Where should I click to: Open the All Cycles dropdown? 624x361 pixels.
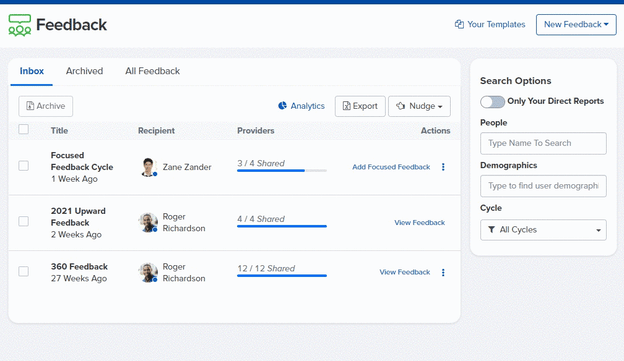543,230
